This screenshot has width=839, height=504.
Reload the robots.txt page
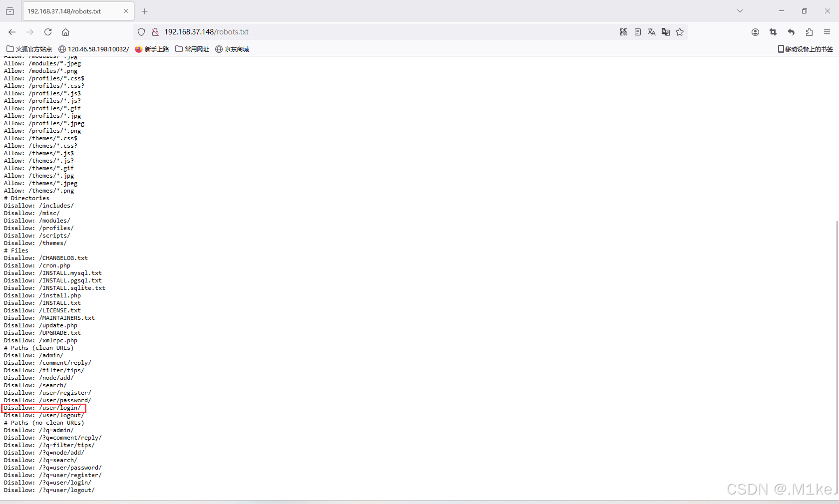(x=48, y=32)
